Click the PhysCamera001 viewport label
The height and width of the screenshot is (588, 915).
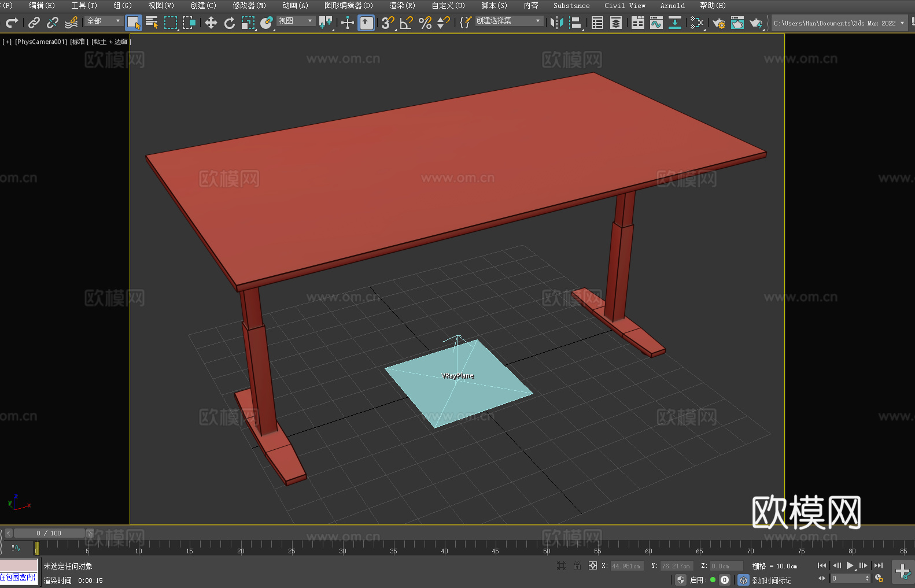[41, 42]
